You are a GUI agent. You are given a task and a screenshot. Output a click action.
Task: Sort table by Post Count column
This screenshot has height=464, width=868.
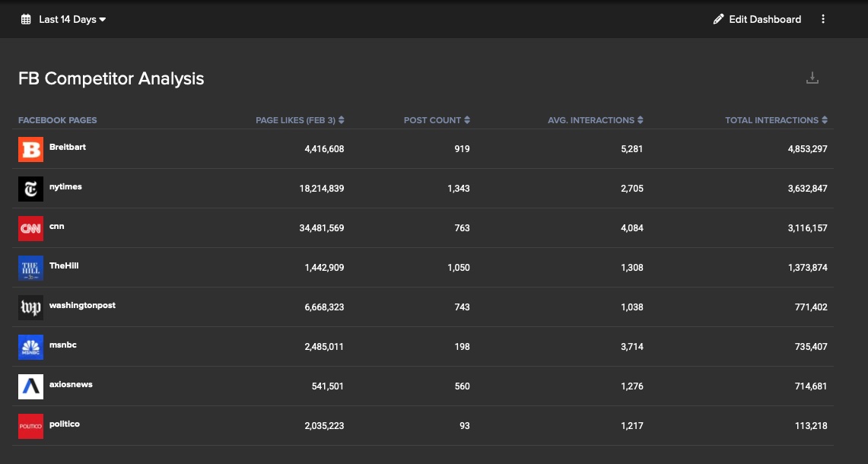pyautogui.click(x=437, y=120)
